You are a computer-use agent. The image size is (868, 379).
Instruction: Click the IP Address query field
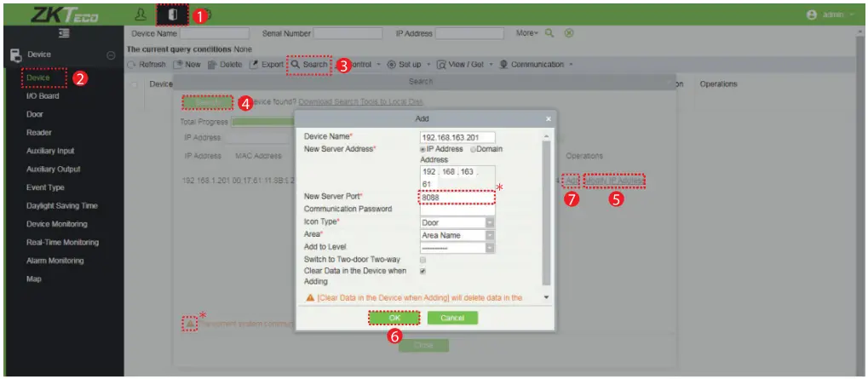(x=469, y=34)
